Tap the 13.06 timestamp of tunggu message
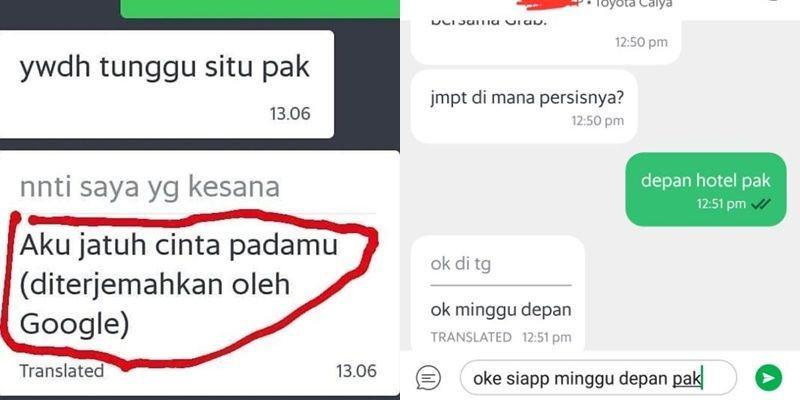The height and width of the screenshot is (400, 800). click(290, 113)
